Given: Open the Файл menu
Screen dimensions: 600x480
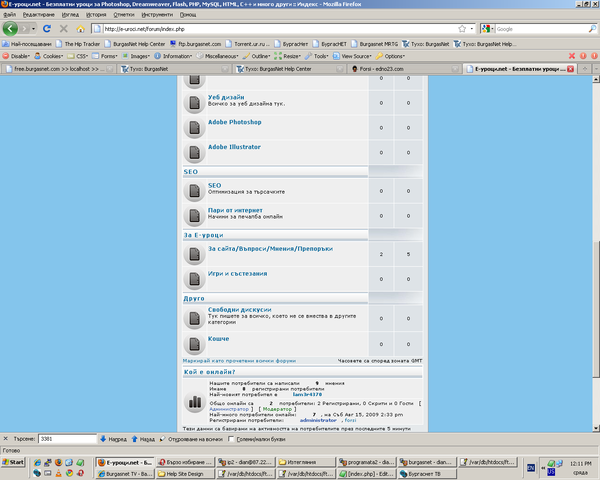Looking at the screenshot, I should 10,15.
